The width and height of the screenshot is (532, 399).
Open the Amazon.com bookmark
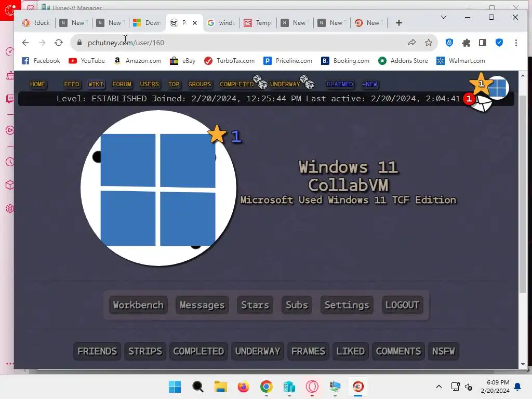point(137,61)
